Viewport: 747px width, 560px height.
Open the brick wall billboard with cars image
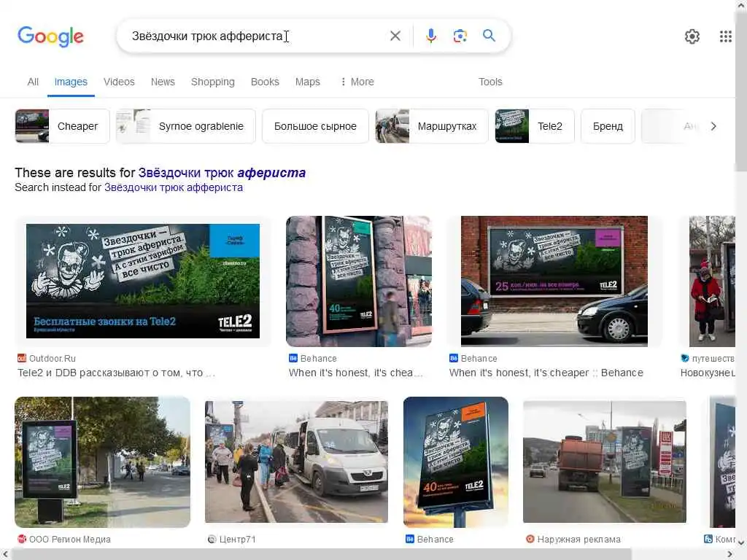tap(554, 281)
